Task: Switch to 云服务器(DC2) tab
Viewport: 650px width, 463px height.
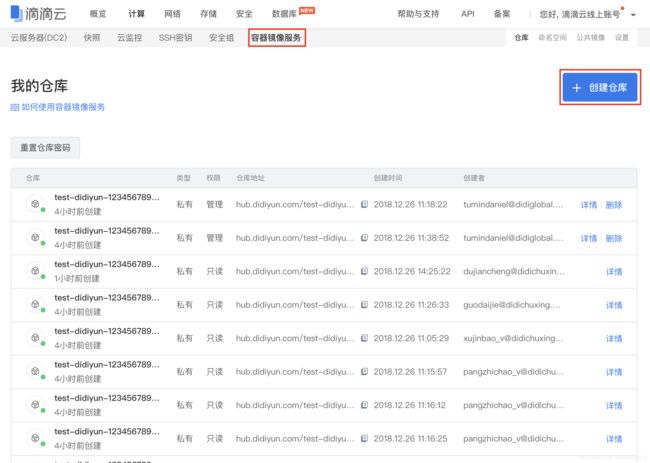Action: (39, 38)
